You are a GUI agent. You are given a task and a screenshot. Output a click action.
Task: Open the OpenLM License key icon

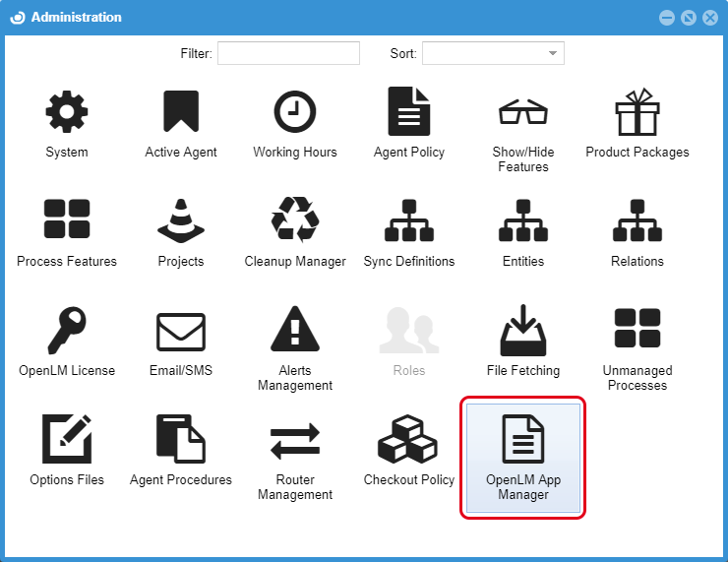pyautogui.click(x=67, y=330)
